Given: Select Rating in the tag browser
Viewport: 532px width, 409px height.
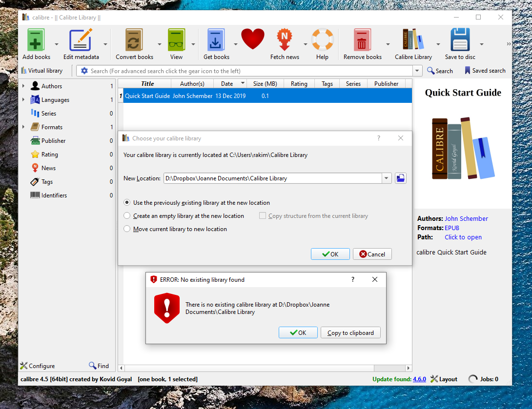Looking at the screenshot, I should tap(49, 155).
